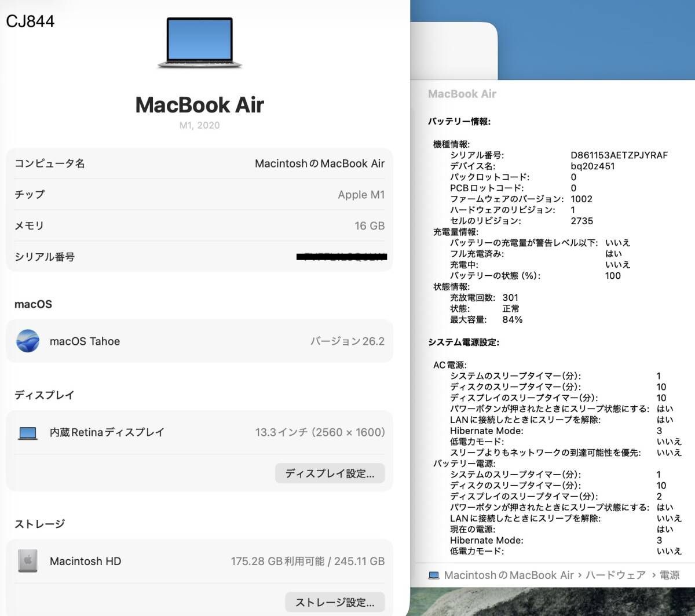Click the システム電源設定: heading
Viewport: 695px width, 616px height.
(x=463, y=342)
